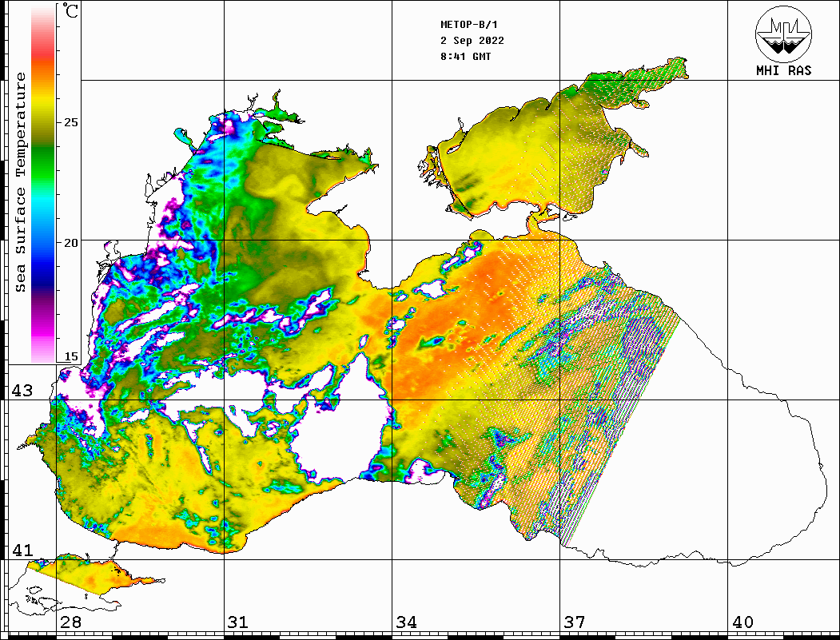Click longitude label 34

click(407, 622)
